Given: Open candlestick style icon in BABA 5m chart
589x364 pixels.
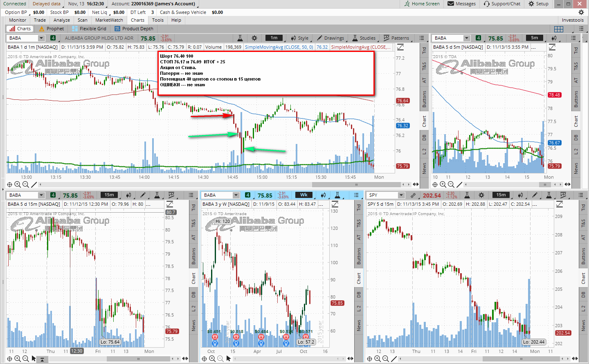Looking at the screenshot, I should tap(553, 38).
